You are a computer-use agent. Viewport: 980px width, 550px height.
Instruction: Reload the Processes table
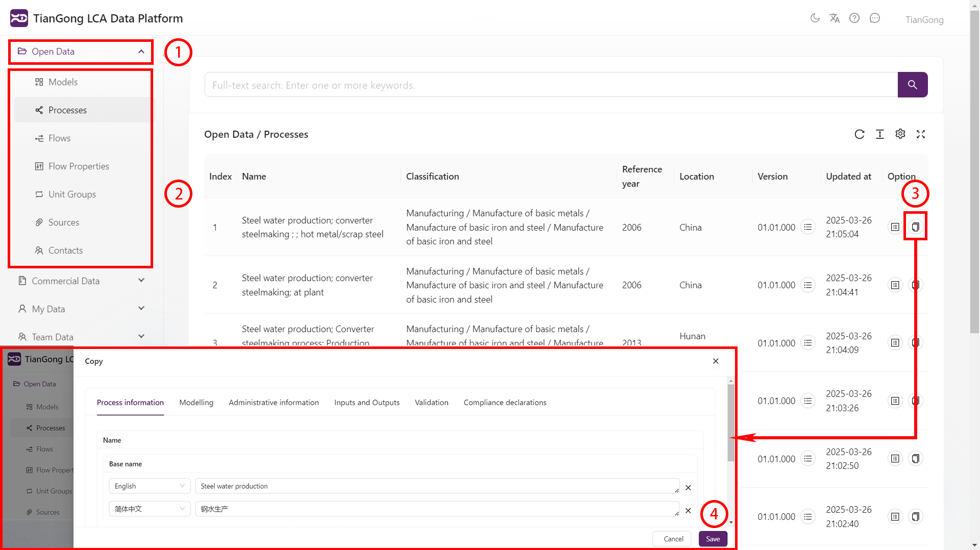860,134
